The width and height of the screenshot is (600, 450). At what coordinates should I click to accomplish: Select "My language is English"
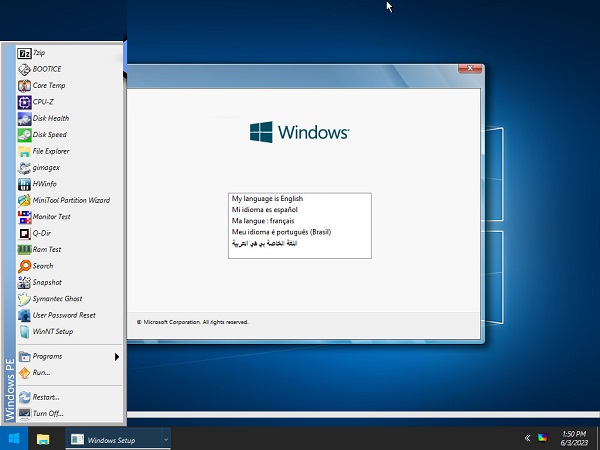pos(267,199)
